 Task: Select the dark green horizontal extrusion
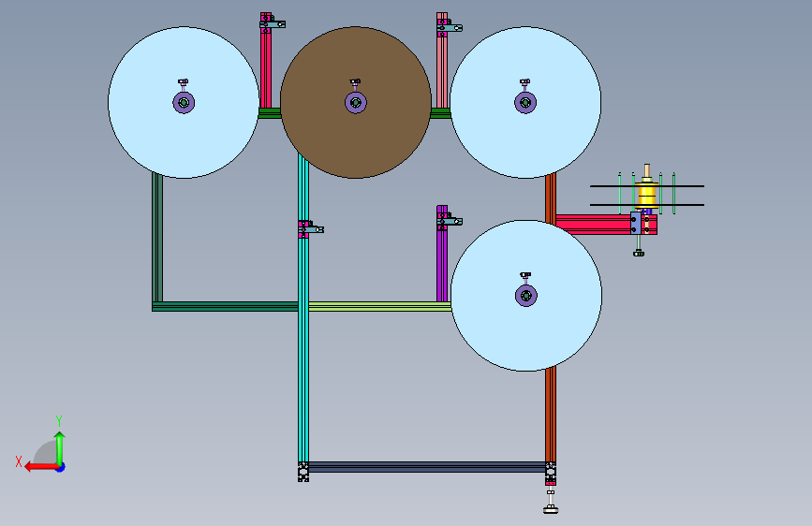click(225, 306)
